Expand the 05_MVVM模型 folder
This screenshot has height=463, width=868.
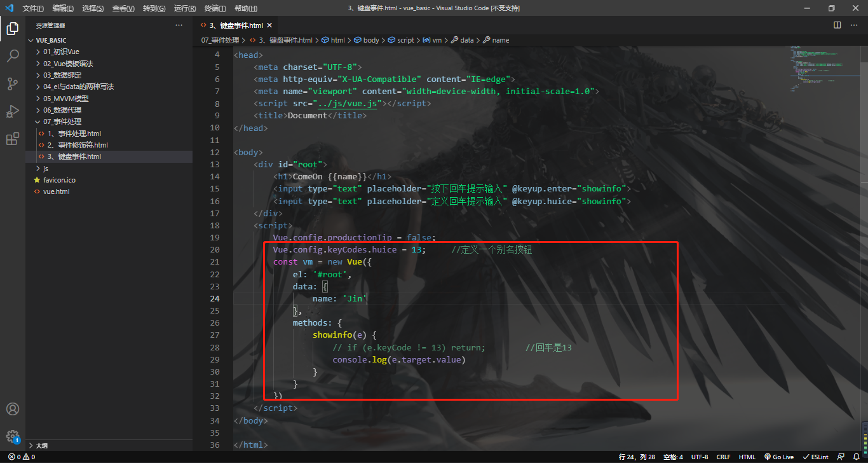click(x=109, y=99)
